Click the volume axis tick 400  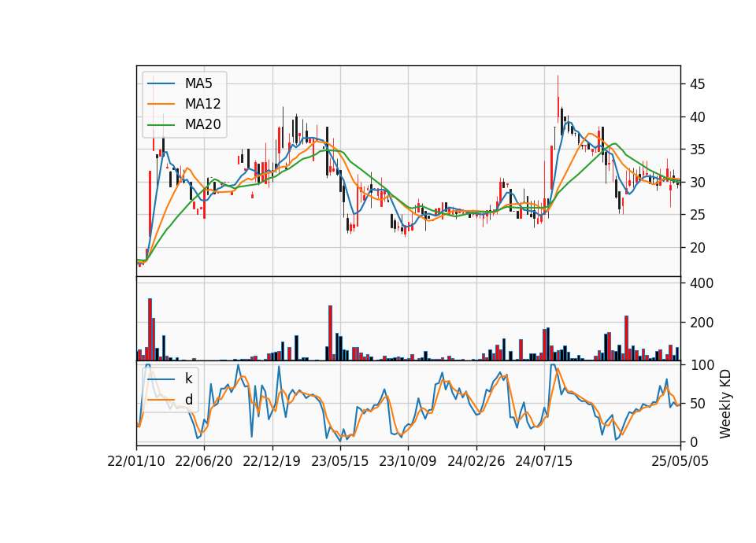[x=702, y=283]
